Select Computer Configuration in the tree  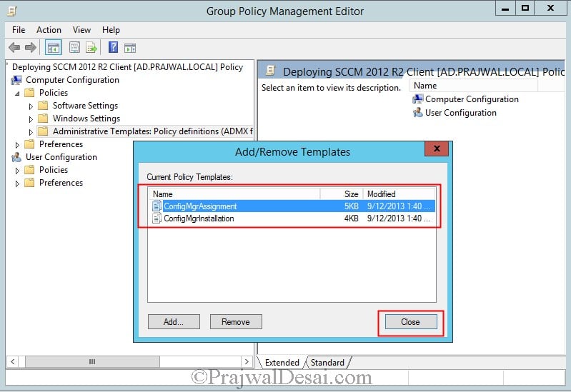pyautogui.click(x=72, y=80)
